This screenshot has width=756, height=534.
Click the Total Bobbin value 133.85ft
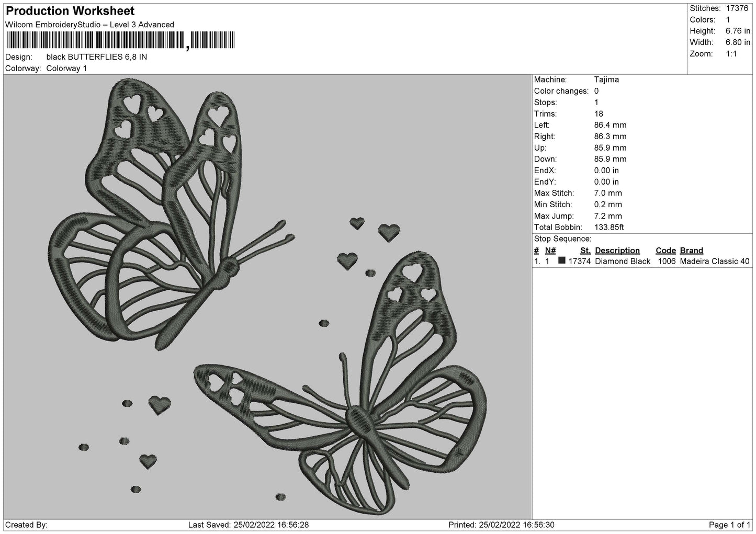click(x=609, y=228)
